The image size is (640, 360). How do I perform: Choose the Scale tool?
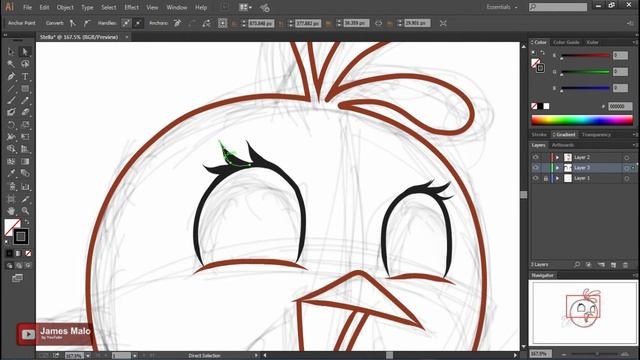click(x=25, y=125)
